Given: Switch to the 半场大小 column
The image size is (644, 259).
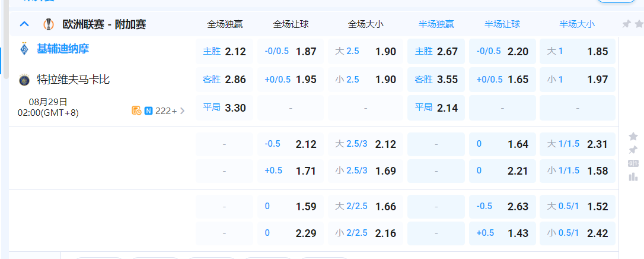Looking at the screenshot, I should tap(577, 24).
